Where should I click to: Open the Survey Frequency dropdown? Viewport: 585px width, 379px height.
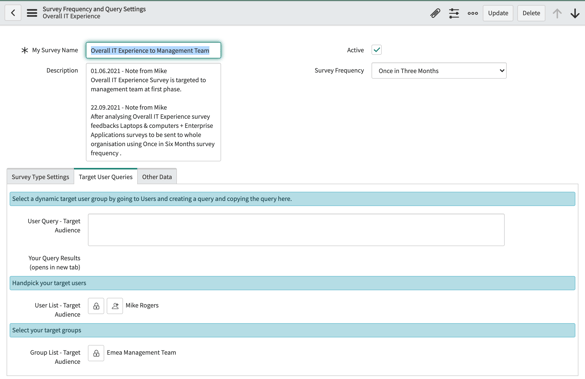(x=439, y=71)
